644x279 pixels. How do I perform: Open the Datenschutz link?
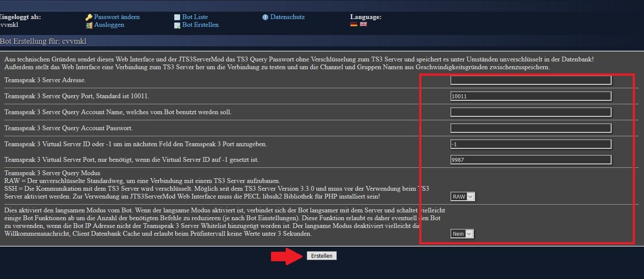tap(287, 17)
